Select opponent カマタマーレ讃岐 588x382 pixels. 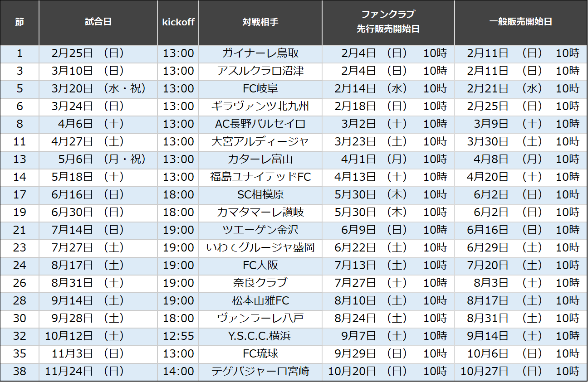(x=260, y=213)
